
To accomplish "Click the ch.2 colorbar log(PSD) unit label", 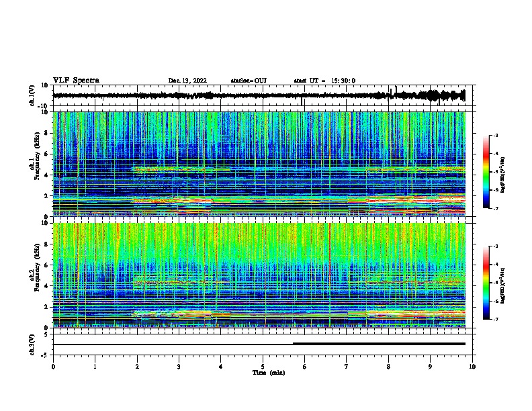I will point(503,285).
